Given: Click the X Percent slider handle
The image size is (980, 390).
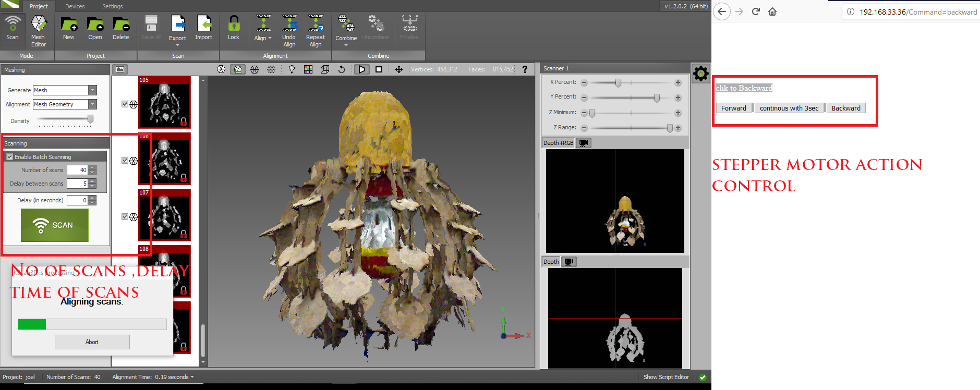Looking at the screenshot, I should pyautogui.click(x=618, y=83).
